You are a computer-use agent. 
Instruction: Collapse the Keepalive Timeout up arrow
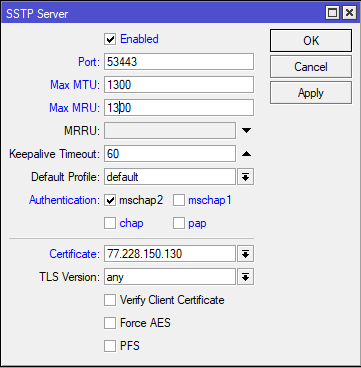[x=246, y=154]
